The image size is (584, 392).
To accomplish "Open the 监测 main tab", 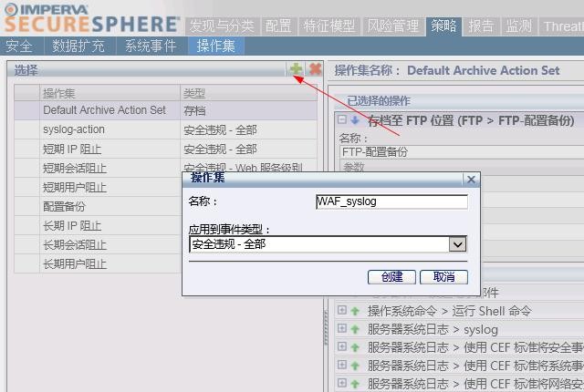I will (519, 26).
